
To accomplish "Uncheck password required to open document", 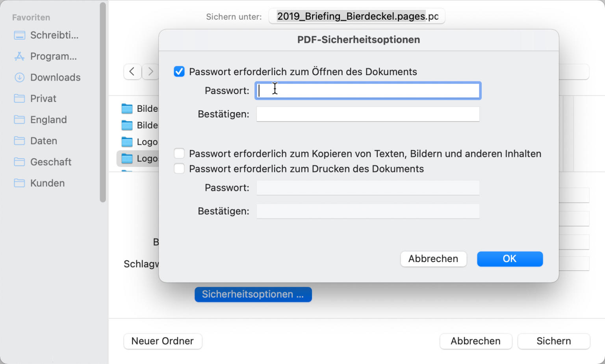I will point(179,72).
